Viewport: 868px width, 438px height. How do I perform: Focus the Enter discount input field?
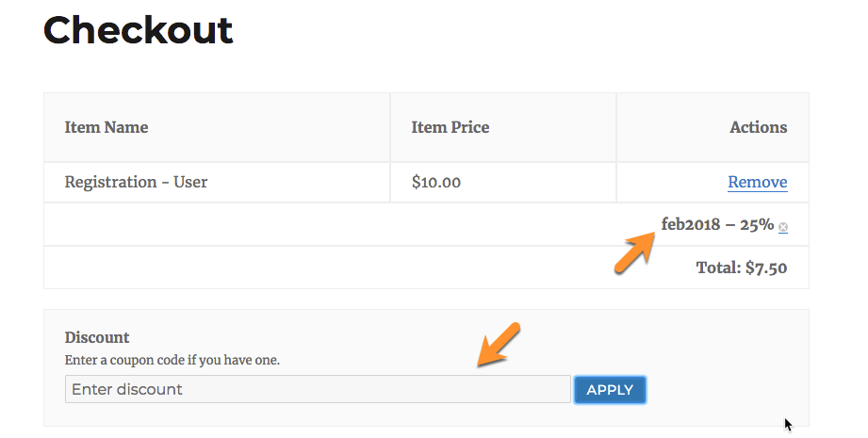[x=318, y=389]
